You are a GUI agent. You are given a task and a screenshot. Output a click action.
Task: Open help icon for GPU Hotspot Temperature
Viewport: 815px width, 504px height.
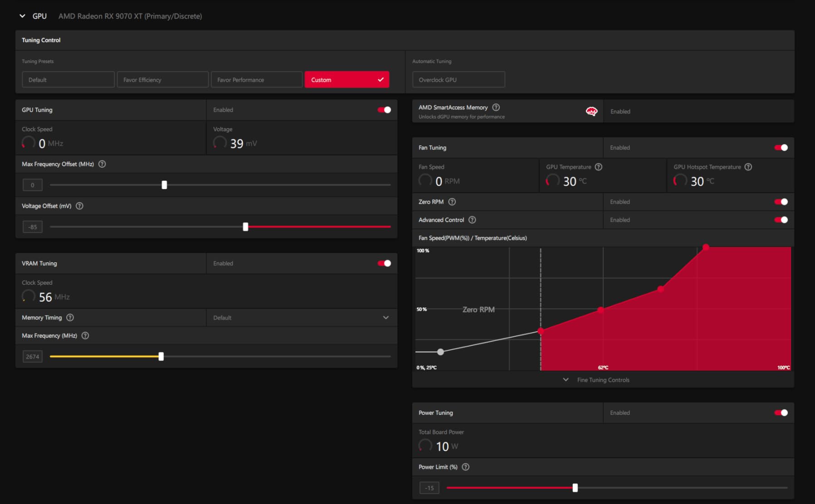tap(748, 167)
